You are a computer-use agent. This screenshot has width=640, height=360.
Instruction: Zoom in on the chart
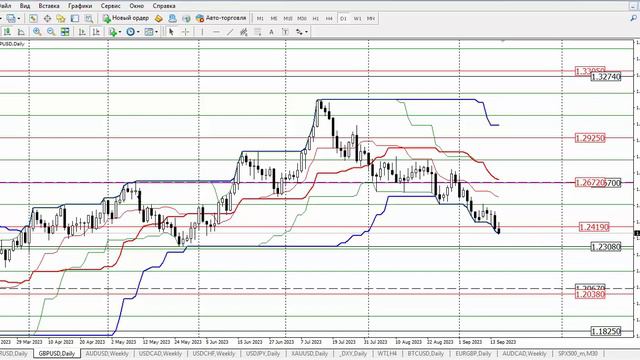click(37, 32)
